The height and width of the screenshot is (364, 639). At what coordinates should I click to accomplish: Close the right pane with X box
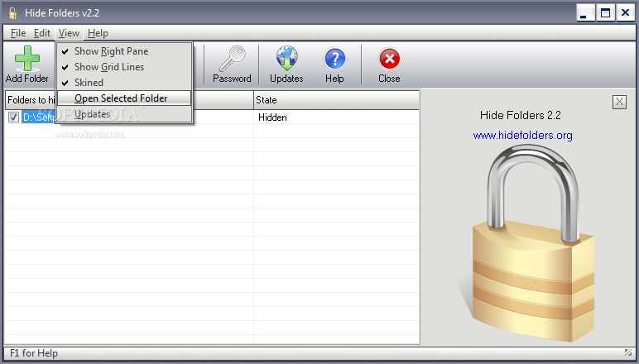tap(619, 102)
